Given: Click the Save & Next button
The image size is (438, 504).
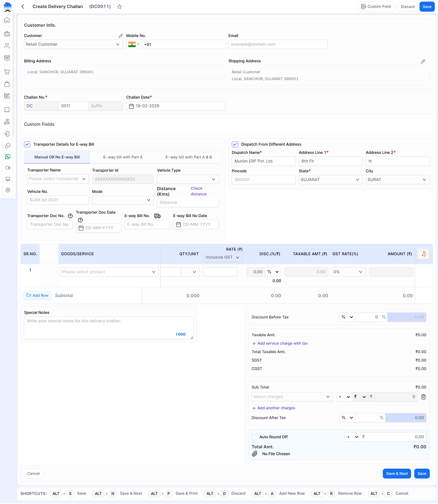Looking at the screenshot, I should (396, 473).
